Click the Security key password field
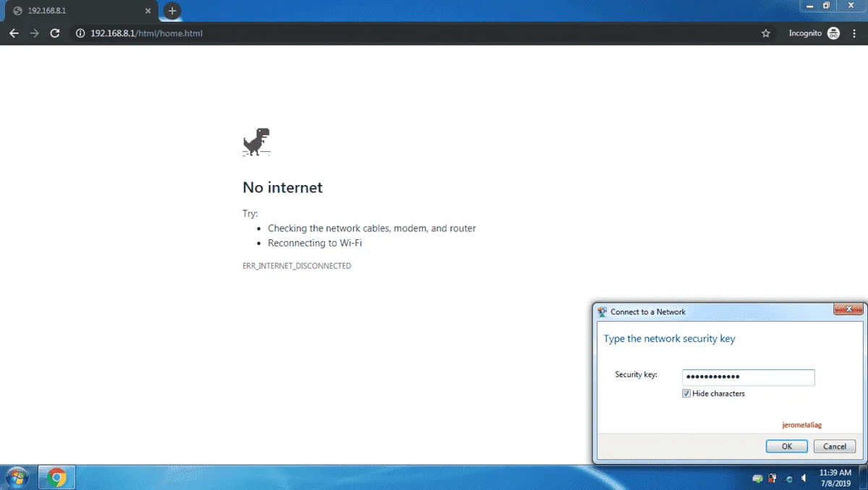The height and width of the screenshot is (490, 868). (x=748, y=377)
